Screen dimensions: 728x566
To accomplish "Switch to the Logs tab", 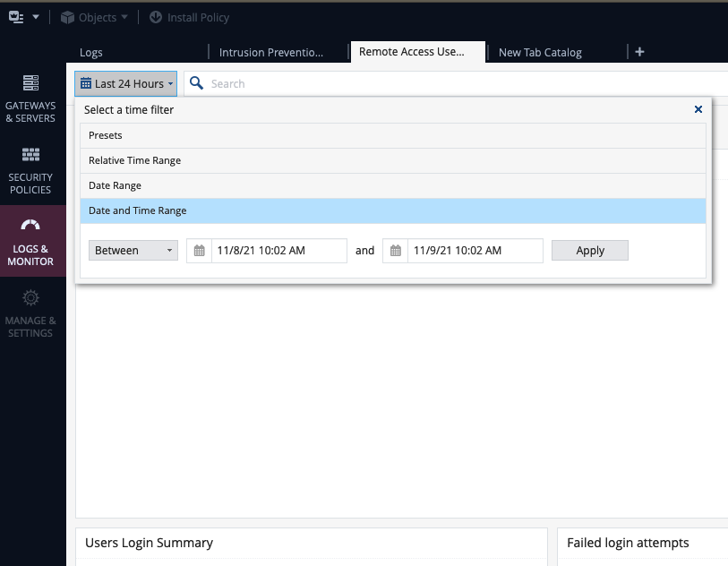I will pyautogui.click(x=90, y=52).
